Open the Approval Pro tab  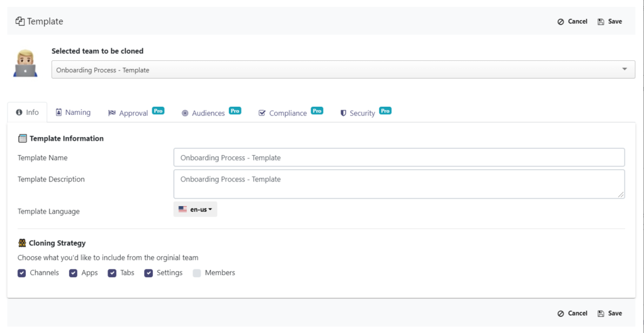tap(136, 112)
